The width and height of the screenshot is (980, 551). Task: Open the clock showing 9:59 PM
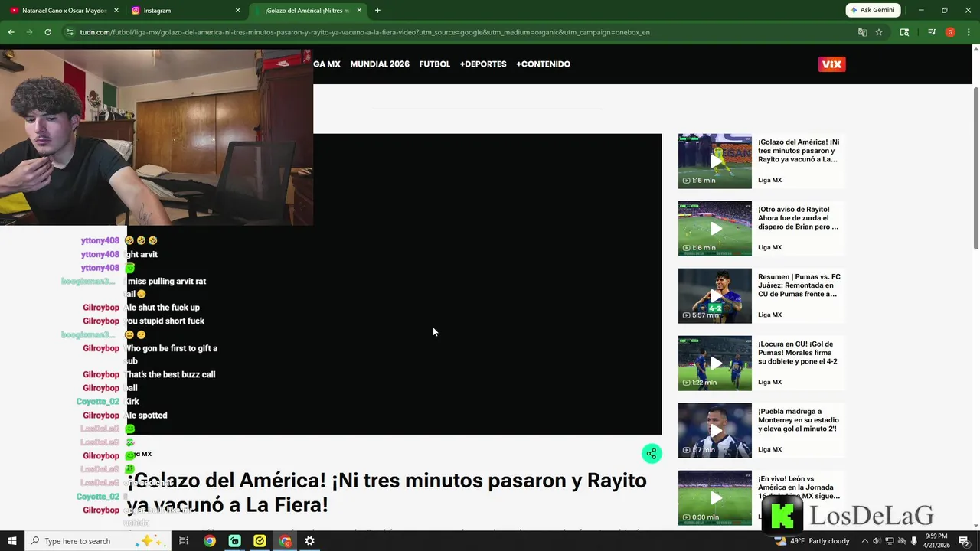pos(937,541)
